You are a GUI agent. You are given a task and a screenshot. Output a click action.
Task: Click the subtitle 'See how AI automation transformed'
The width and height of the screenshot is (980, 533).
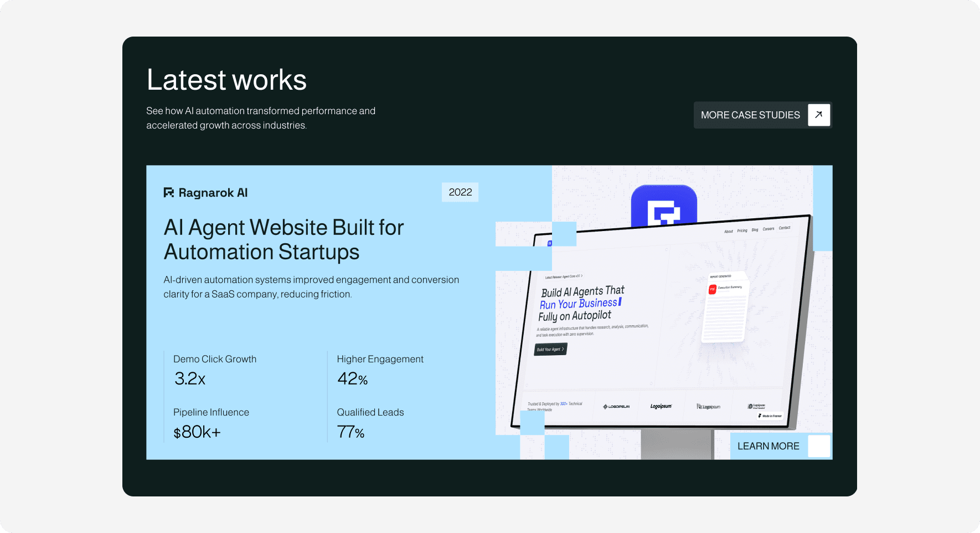(x=261, y=118)
